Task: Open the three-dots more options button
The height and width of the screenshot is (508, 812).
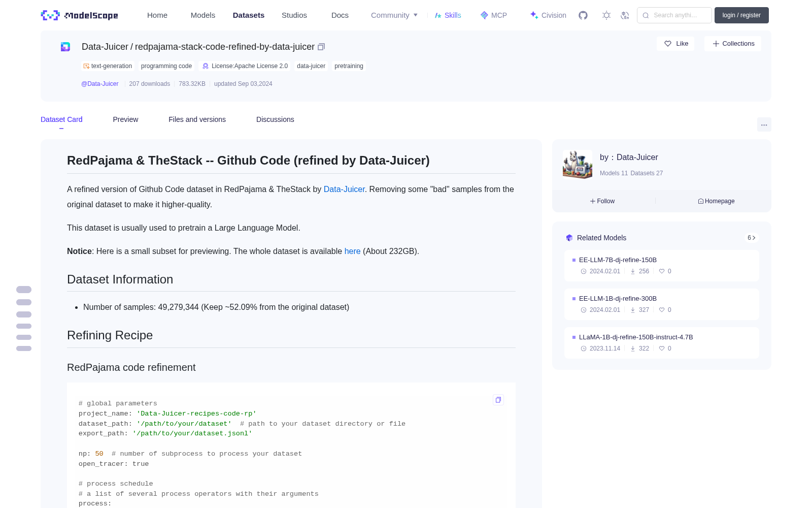Action: 764,124
